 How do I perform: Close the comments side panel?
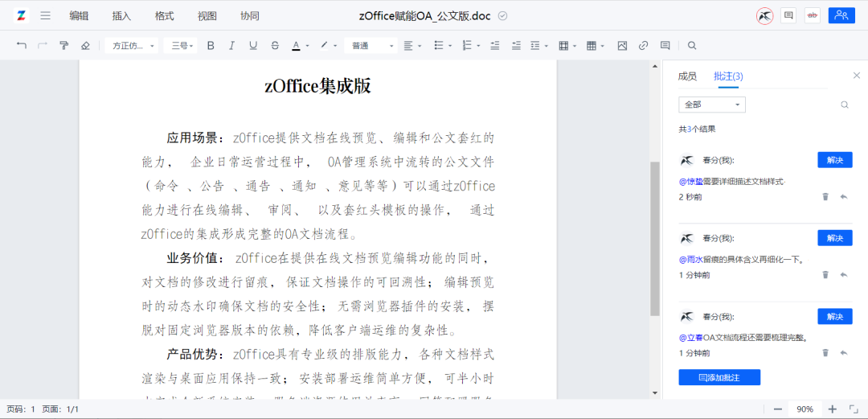tap(857, 76)
